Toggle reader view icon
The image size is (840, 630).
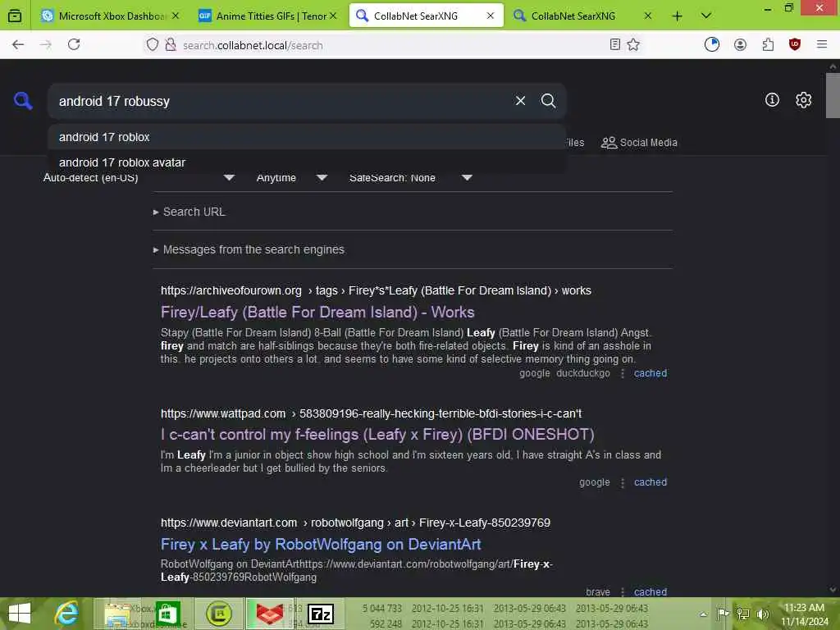(615, 44)
